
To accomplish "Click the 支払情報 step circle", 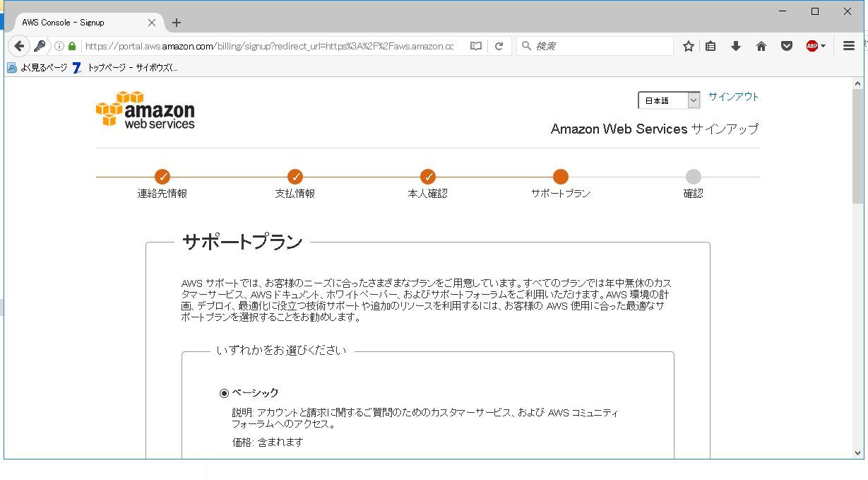I will coord(295,177).
